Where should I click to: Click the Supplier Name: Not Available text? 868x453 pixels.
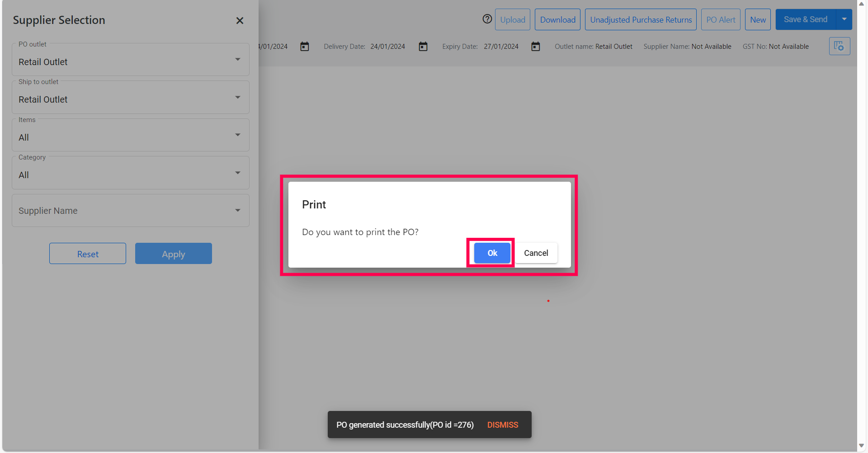(x=688, y=47)
